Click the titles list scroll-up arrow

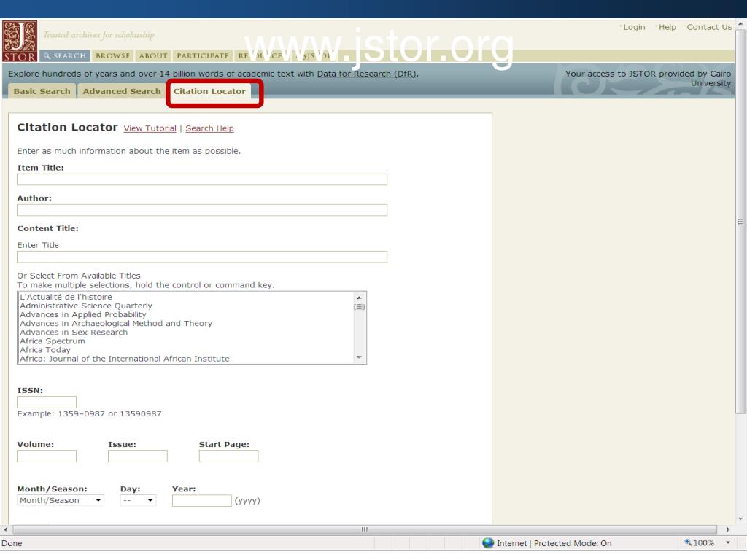tap(359, 297)
